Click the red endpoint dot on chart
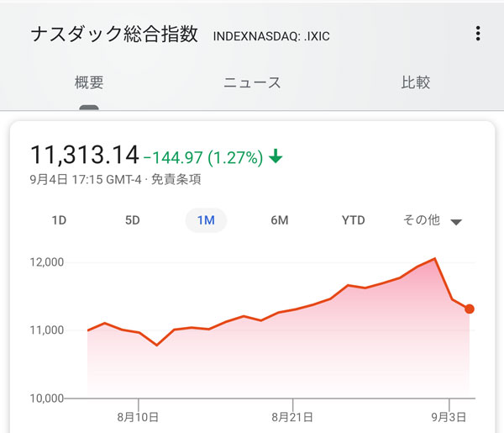 (469, 309)
